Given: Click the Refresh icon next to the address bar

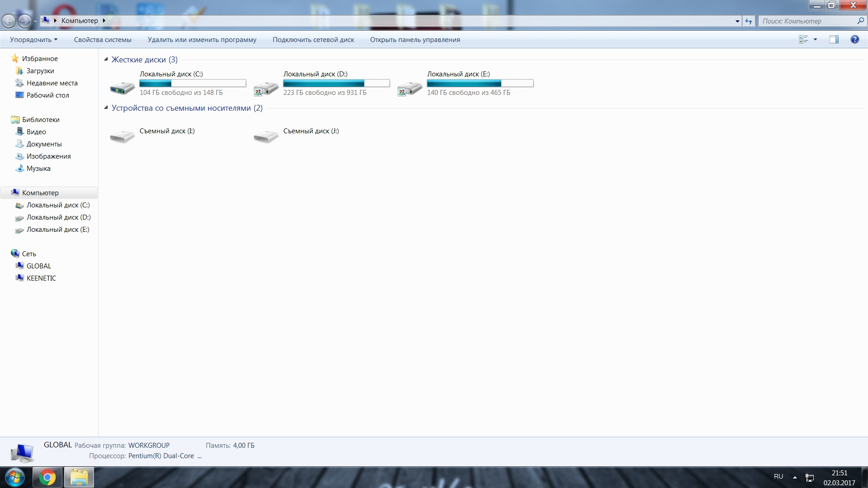Looking at the screenshot, I should tap(749, 21).
